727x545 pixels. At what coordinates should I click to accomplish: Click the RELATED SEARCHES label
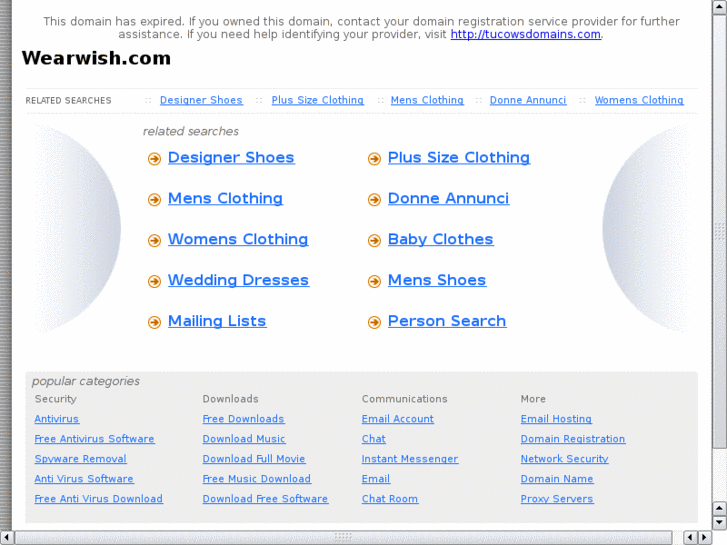(x=69, y=101)
